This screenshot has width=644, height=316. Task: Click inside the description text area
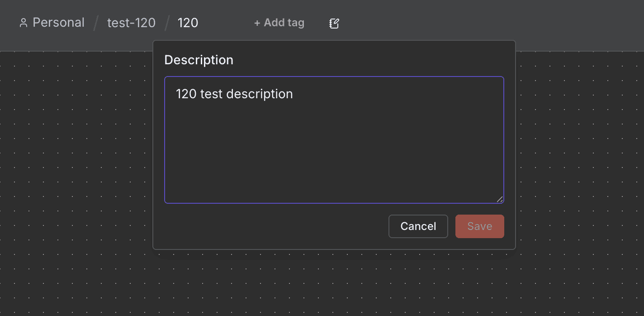(x=334, y=145)
